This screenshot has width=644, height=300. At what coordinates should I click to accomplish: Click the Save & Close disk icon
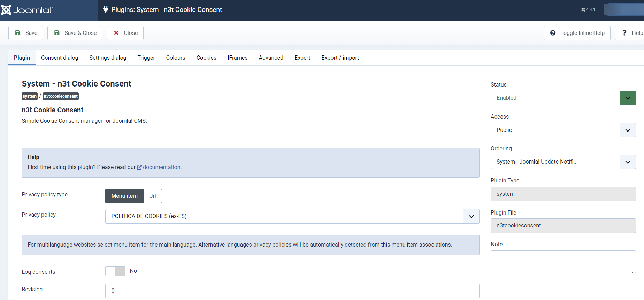tap(57, 33)
